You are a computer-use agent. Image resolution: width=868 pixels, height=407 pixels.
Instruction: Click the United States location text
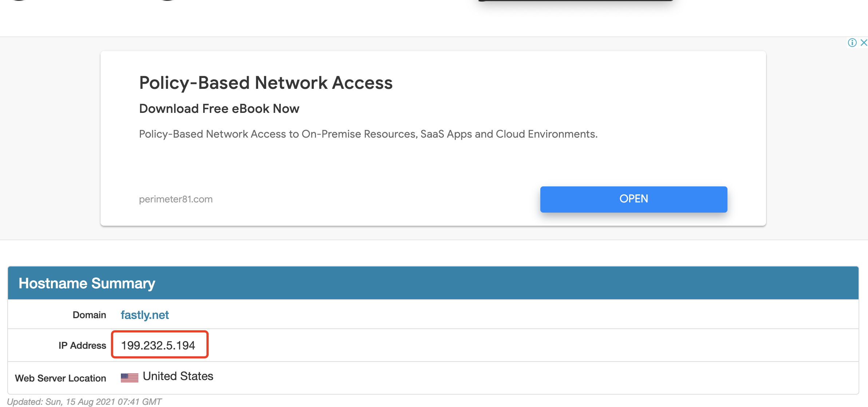click(x=178, y=376)
